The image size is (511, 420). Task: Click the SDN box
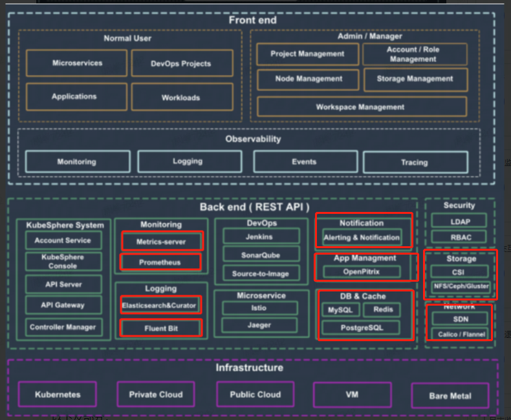click(x=460, y=319)
